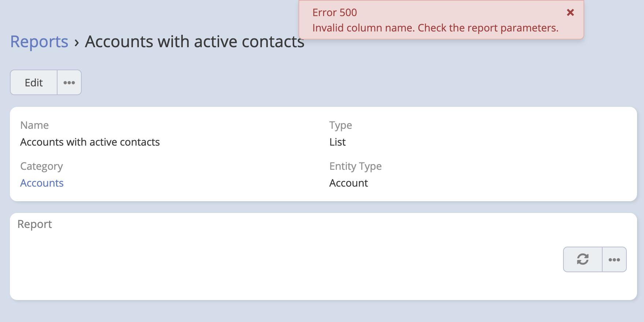Open the ellipsis menu beside Edit
Screen dimensions: 644x322
69,82
